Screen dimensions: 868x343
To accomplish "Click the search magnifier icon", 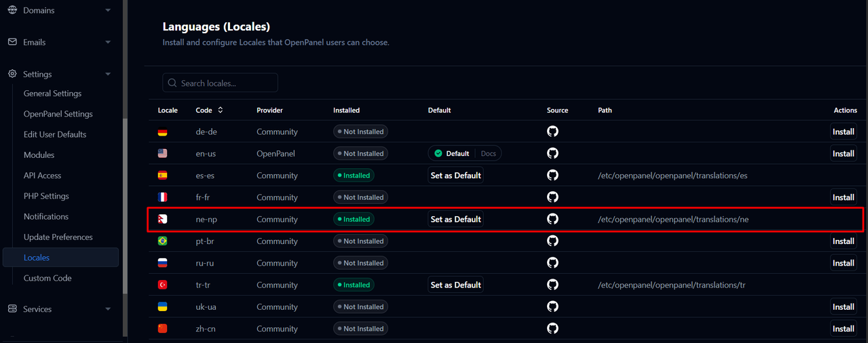I will 172,83.
